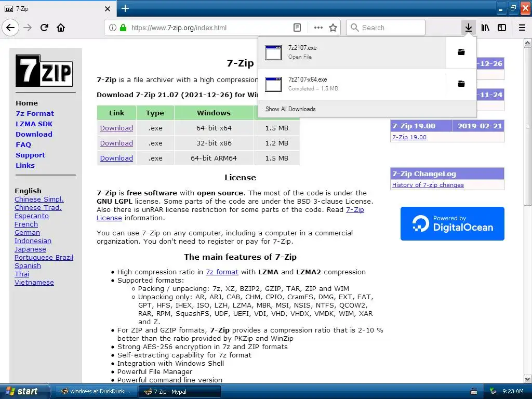Switch language to German
Viewport: 532px width, 399px height.
(x=27, y=232)
